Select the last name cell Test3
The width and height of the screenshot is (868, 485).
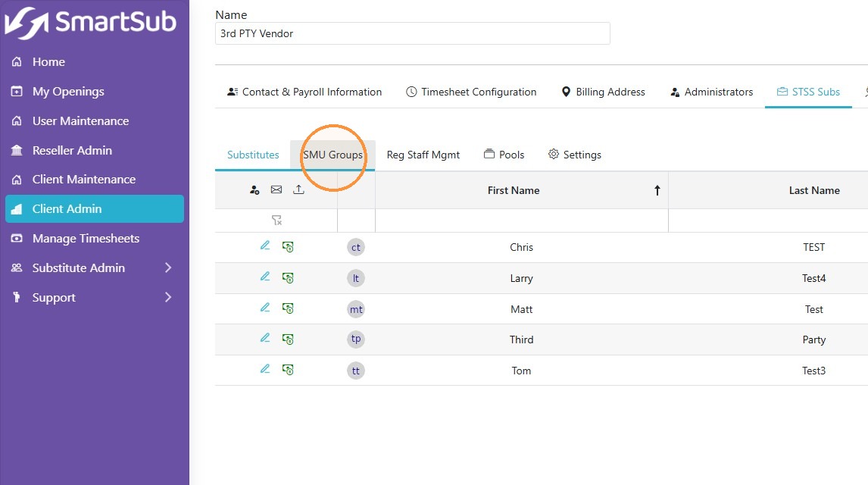tap(813, 371)
